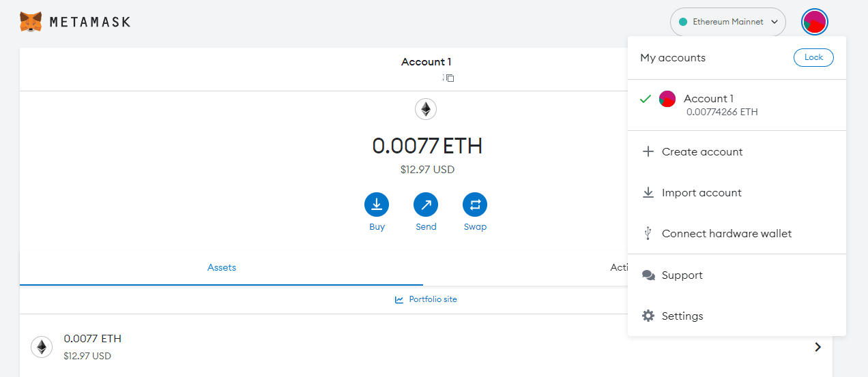Open Support from the accounts menu
Screen dimensions: 868x377
coord(737,275)
